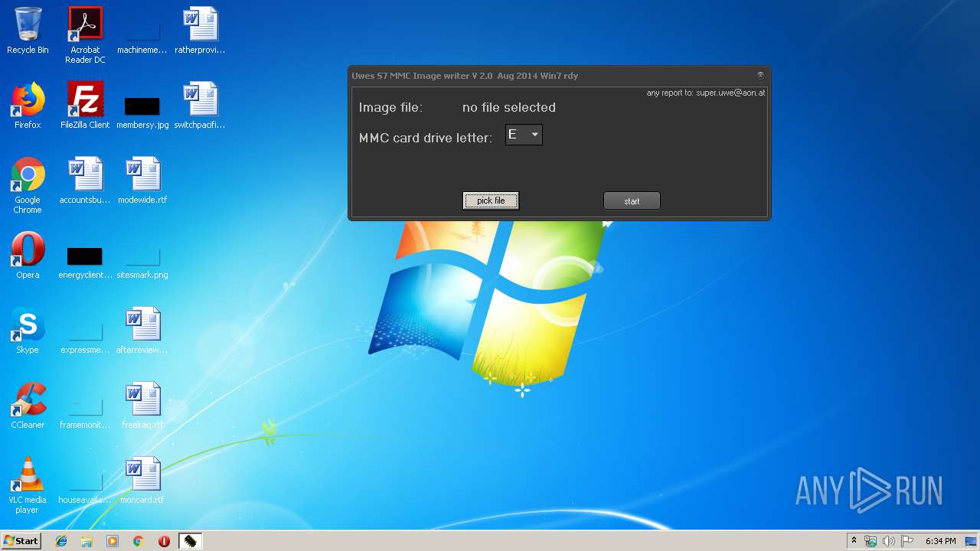
Task: Open the Windows Start menu
Action: [x=21, y=541]
